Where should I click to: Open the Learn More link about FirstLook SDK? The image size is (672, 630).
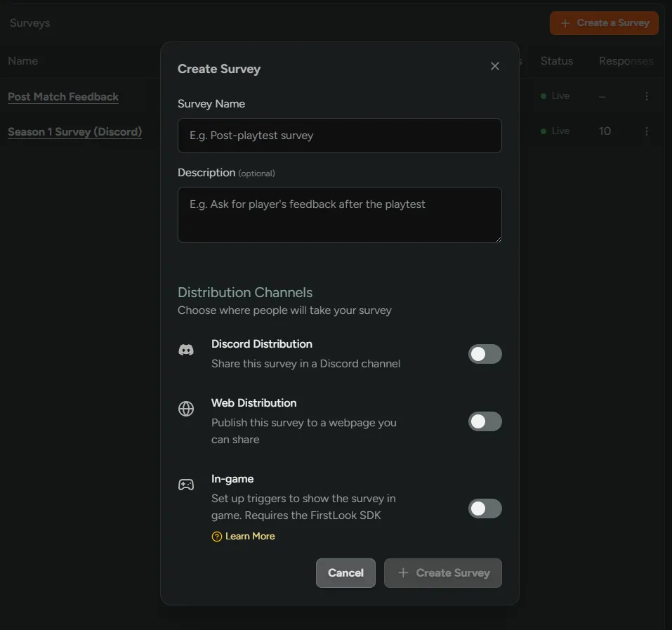click(250, 536)
